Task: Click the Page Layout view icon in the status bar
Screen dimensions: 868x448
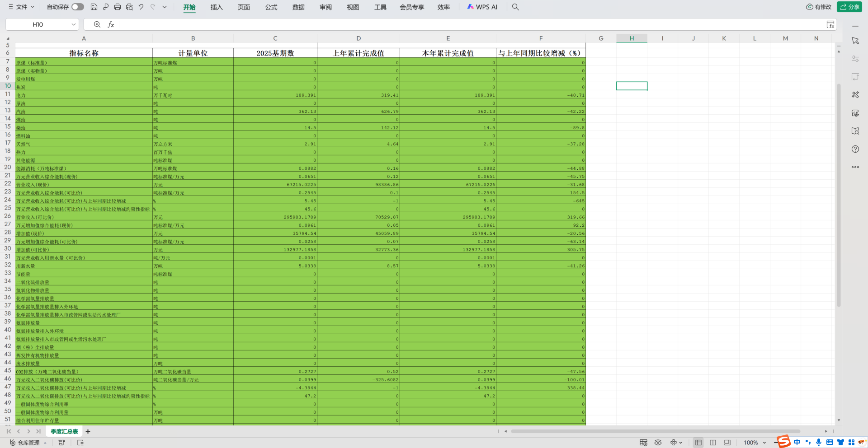Action: (727, 443)
